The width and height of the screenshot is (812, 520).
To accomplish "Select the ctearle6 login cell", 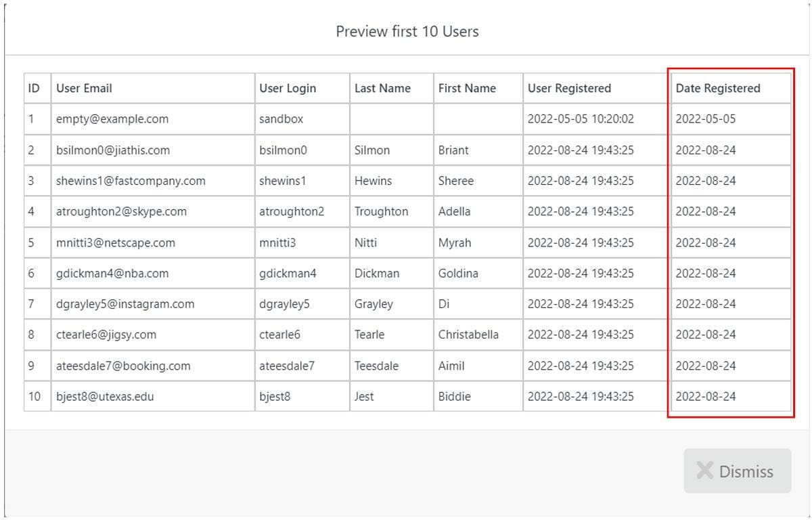I will (302, 334).
